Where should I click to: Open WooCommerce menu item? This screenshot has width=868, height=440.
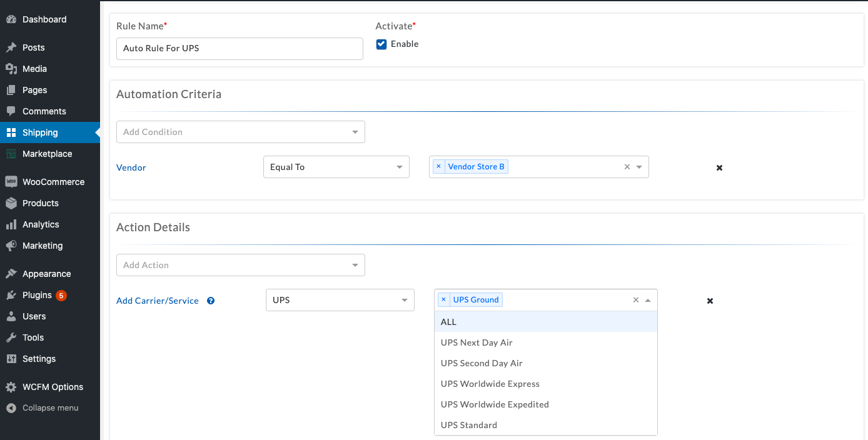tap(54, 182)
